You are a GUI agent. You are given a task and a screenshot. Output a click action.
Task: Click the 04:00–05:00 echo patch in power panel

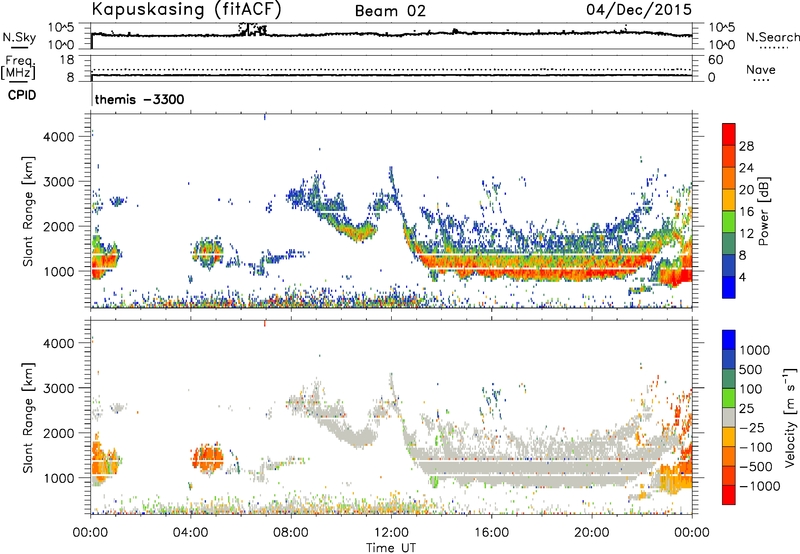(x=208, y=251)
